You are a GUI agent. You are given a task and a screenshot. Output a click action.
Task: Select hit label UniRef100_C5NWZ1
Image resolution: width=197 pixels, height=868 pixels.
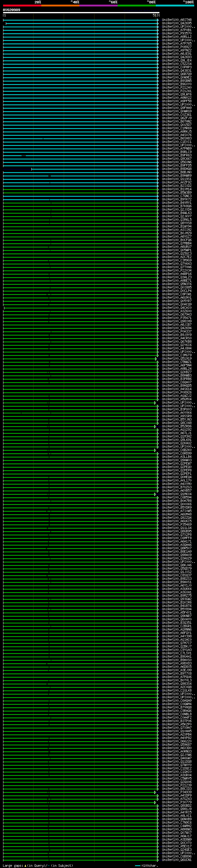(177, 362)
